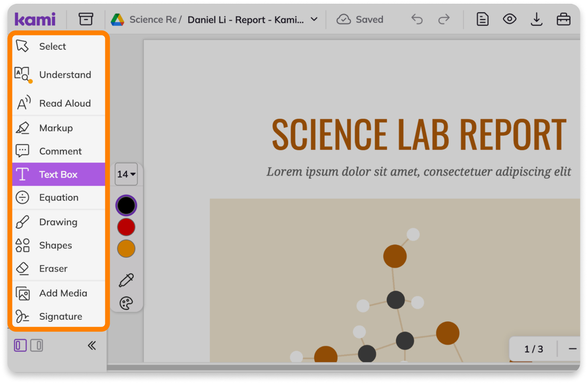The image size is (588, 384).
Task: Collapse the toolbar with double chevron
Action: (x=92, y=345)
